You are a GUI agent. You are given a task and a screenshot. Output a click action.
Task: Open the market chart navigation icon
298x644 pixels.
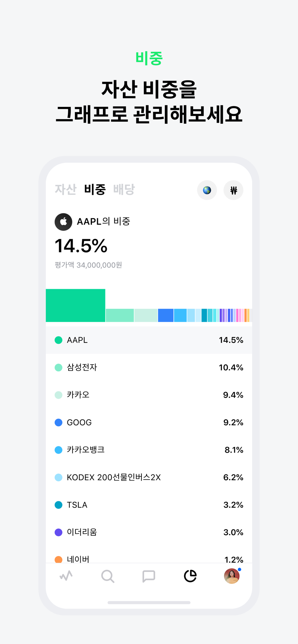tap(66, 576)
